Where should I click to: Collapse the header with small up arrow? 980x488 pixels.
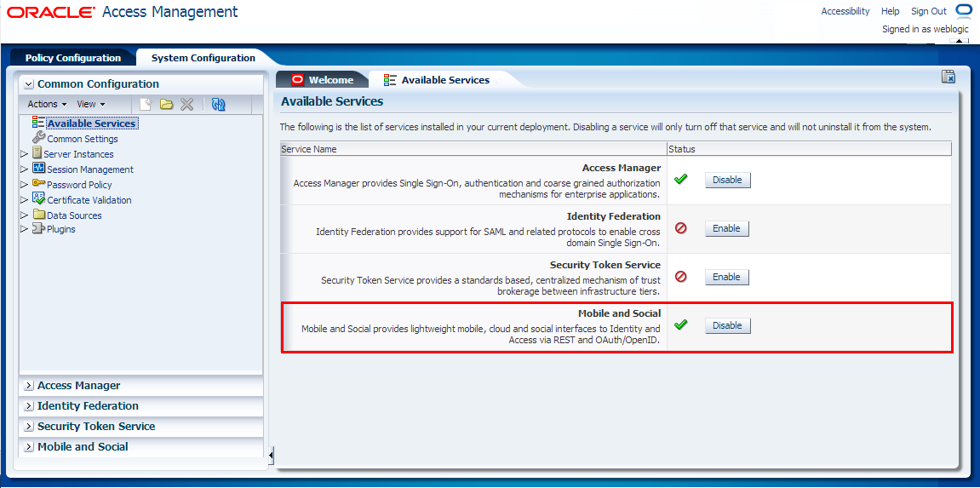959,41
